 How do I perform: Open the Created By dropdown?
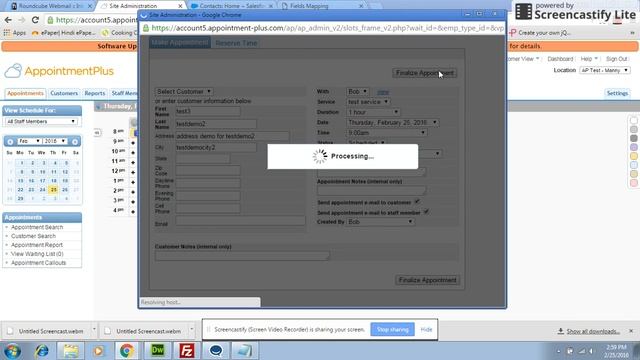pos(380,222)
